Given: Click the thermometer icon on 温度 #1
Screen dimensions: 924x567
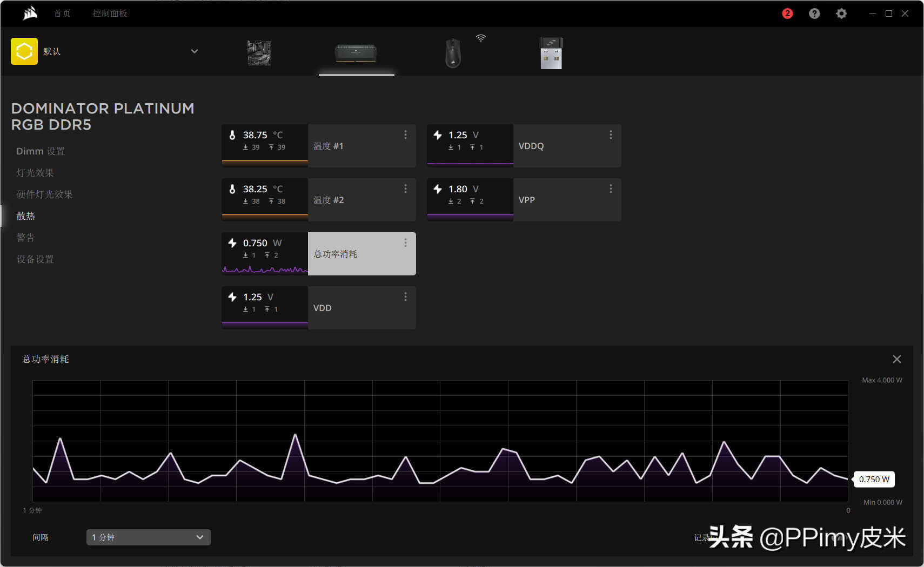Looking at the screenshot, I should click(232, 135).
